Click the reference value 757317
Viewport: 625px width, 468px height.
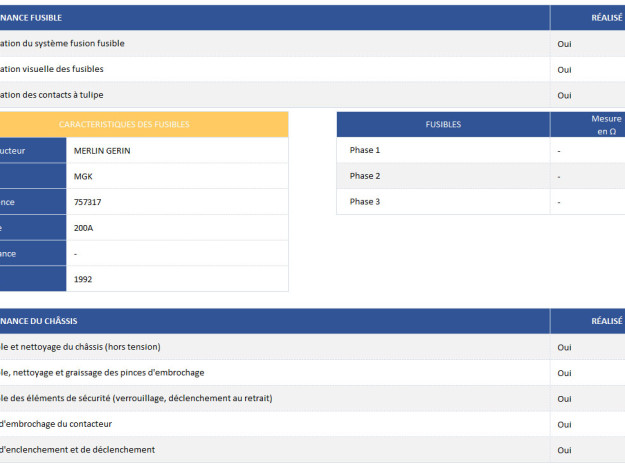click(88, 203)
